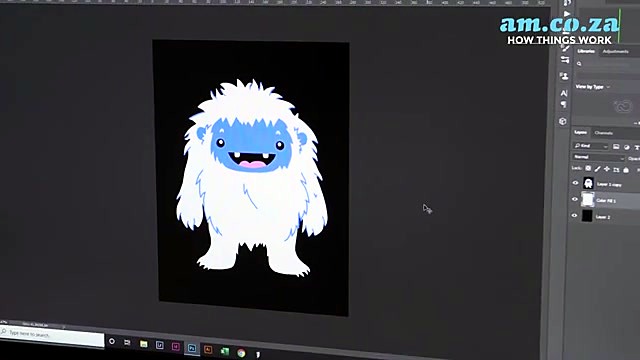Open the View by Type dropdown
640x360 pixels.
(x=593, y=87)
